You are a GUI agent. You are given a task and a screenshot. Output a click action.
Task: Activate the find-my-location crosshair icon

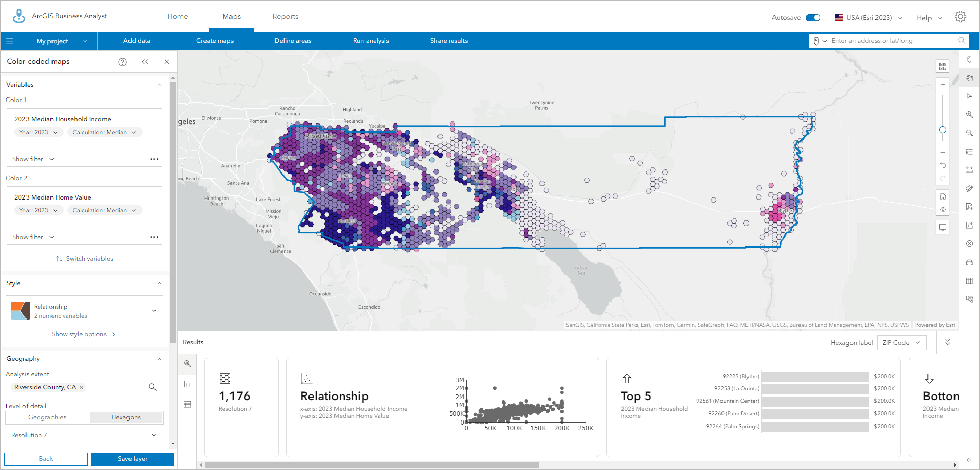[943, 209]
